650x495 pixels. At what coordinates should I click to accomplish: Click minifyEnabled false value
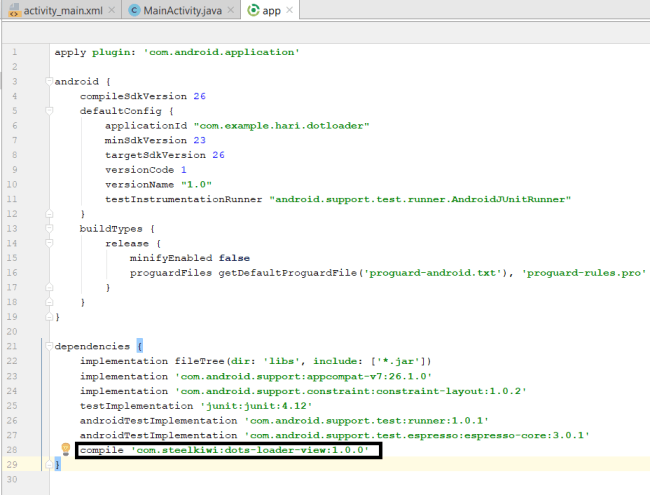[x=234, y=258]
